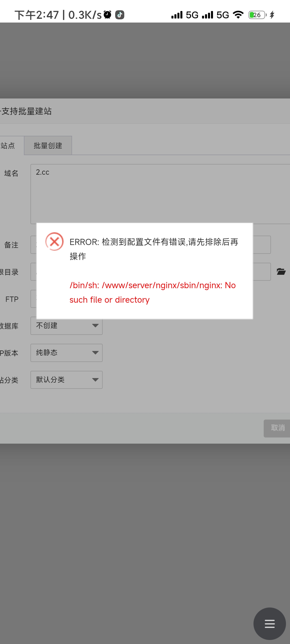Switch to the 批量创建 tab

48,145
